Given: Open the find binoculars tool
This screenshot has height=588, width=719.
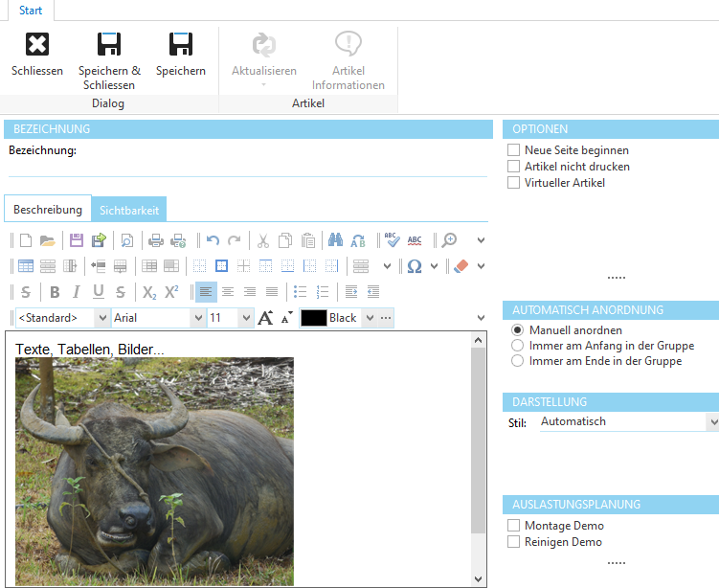Looking at the screenshot, I should click(x=335, y=240).
